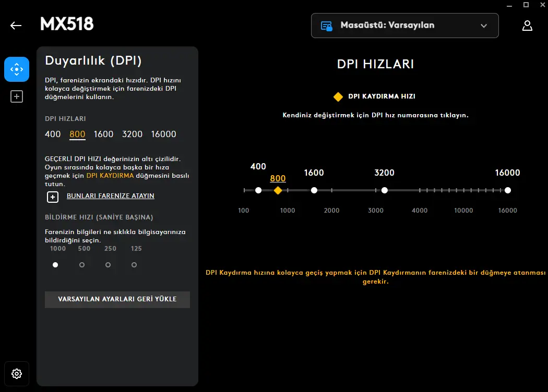Select 500 report rate radio button
Viewport: 548px width, 392px height.
click(x=82, y=265)
